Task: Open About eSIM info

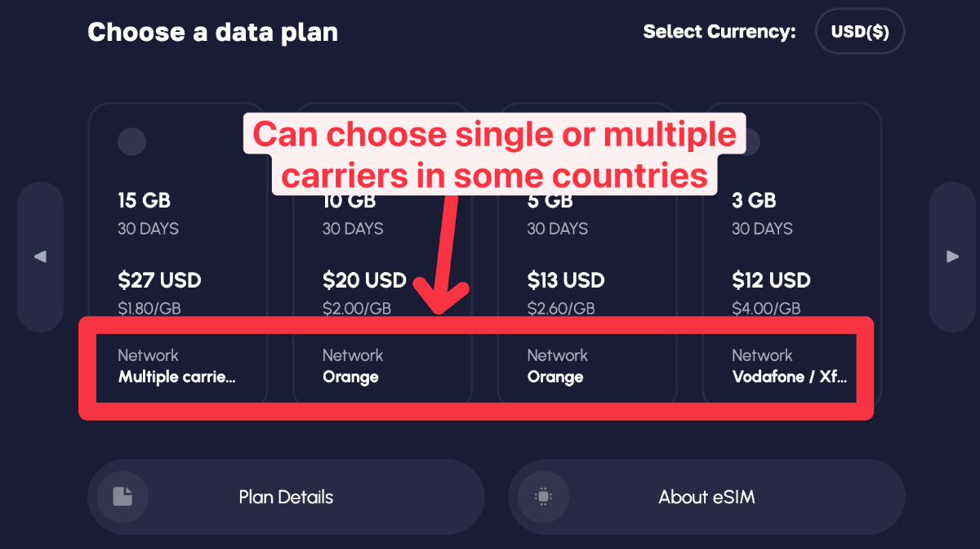Action: pos(706,497)
